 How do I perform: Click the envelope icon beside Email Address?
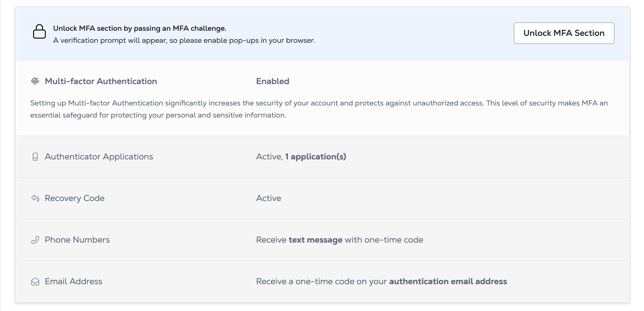(35, 281)
